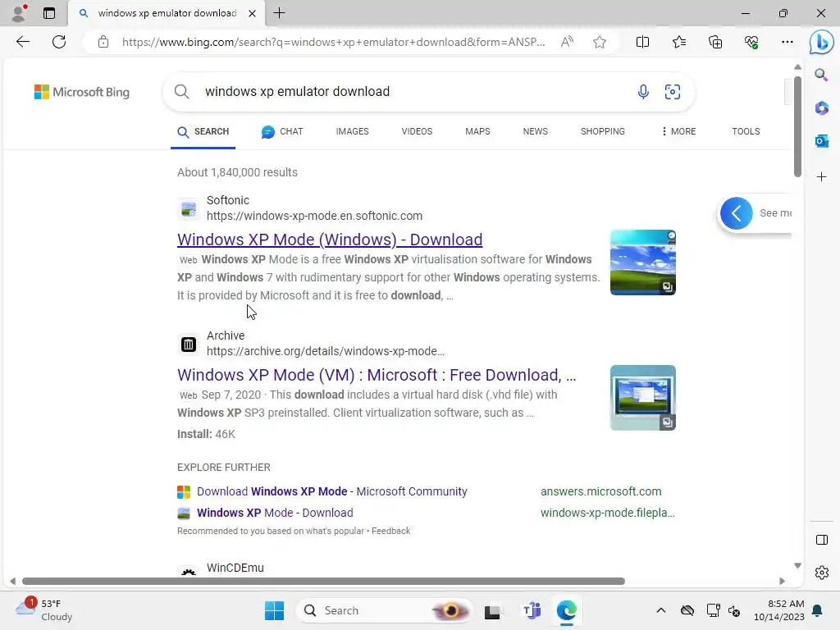Refresh the Bing results page
This screenshot has height=630, width=840.
pyautogui.click(x=59, y=42)
